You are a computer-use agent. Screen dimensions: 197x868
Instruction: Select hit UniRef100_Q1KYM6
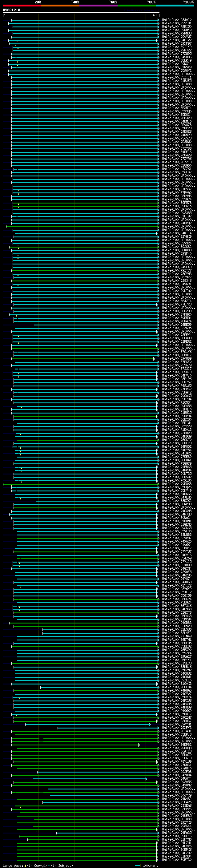point(176,839)
